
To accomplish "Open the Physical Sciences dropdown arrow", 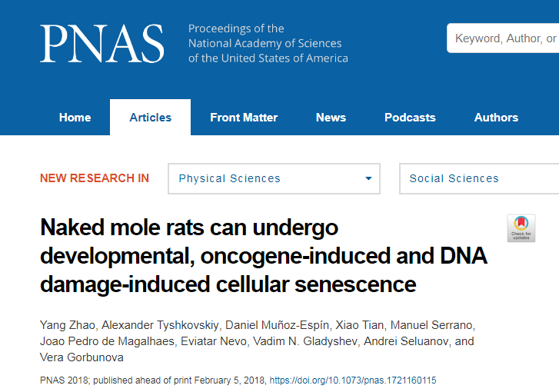I will (x=368, y=178).
